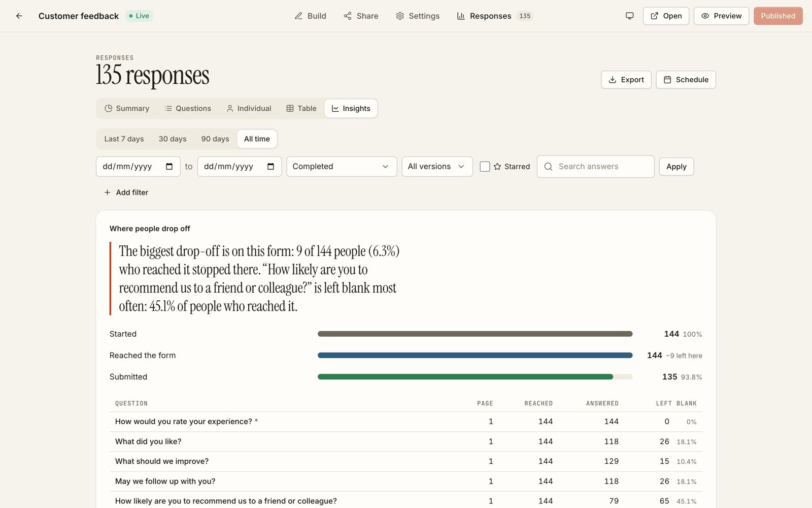Click the device preview monitor icon
Viewport: 812px width, 508px height.
629,16
